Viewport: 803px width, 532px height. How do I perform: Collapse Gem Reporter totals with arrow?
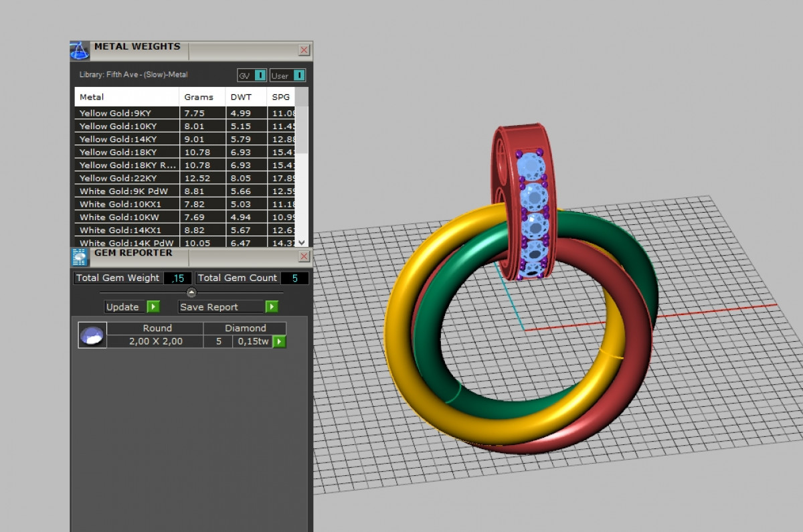(191, 292)
